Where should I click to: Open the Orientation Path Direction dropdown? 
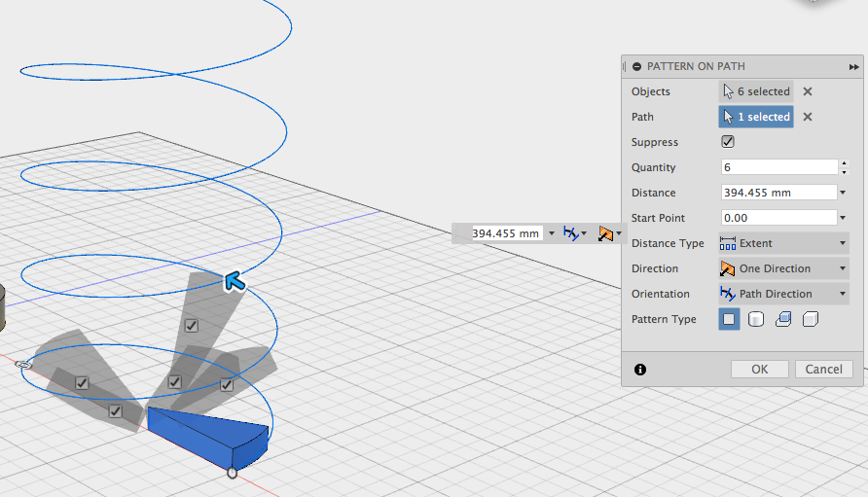point(784,294)
